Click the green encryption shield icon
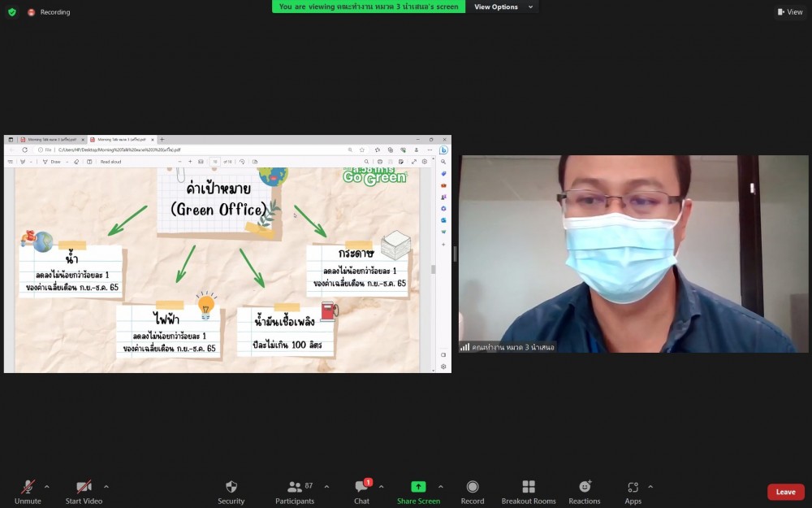This screenshot has width=812, height=508. point(12,12)
